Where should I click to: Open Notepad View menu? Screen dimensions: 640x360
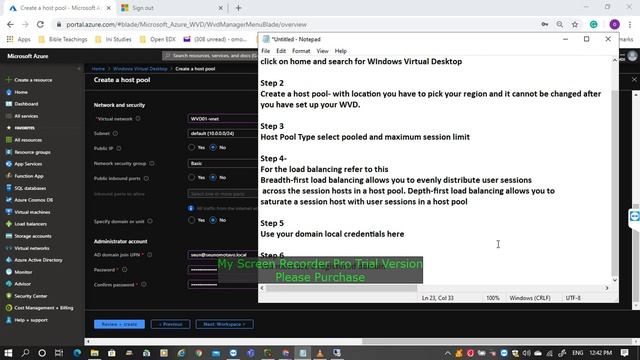click(x=322, y=51)
